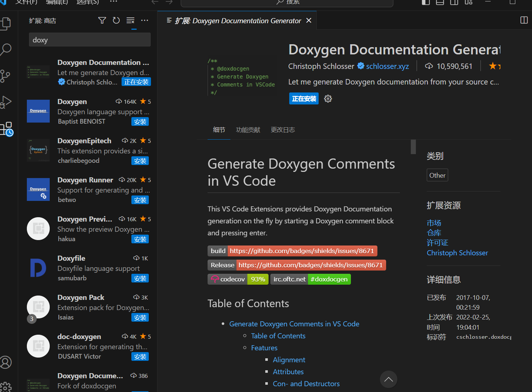This screenshot has width=532, height=392.
Task: Split the editor to the right
Action: point(524,20)
